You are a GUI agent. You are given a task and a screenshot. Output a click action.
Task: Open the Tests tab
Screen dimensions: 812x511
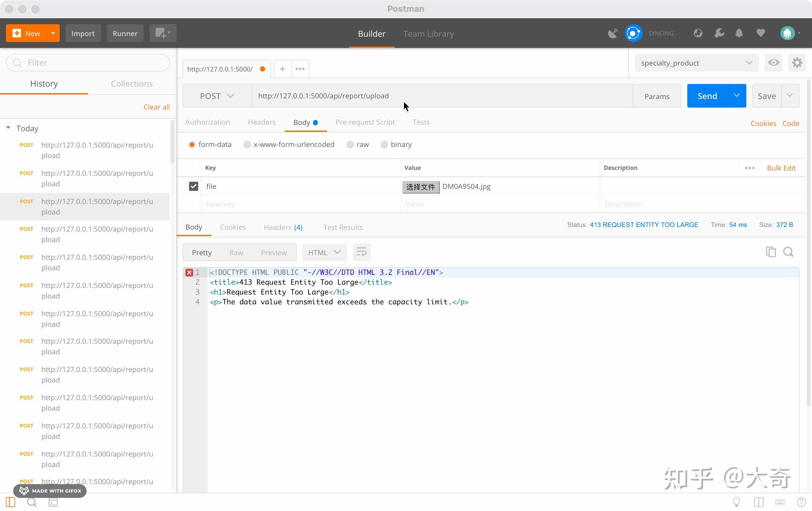(421, 122)
